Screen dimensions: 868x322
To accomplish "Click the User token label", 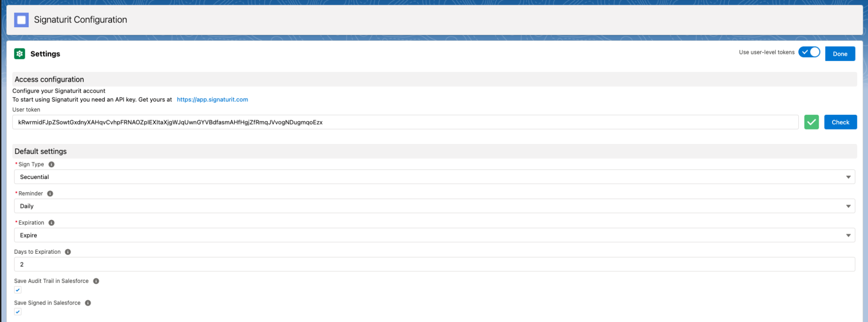I will 26,110.
